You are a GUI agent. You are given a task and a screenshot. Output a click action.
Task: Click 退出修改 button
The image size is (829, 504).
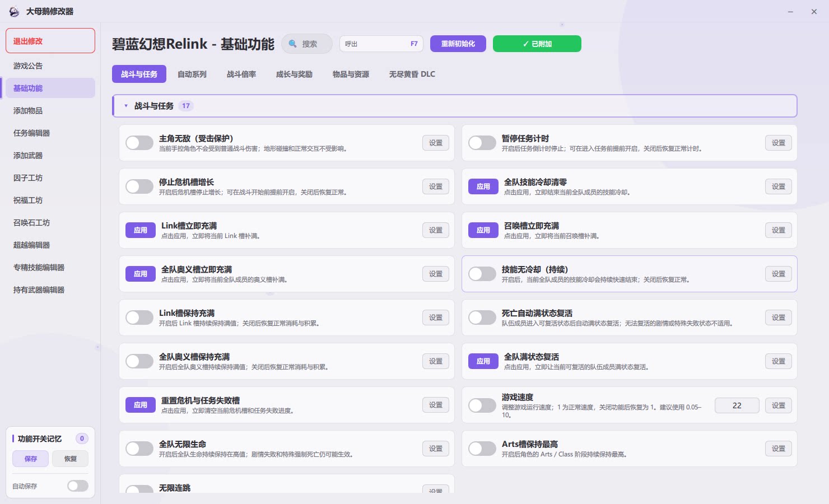(50, 41)
